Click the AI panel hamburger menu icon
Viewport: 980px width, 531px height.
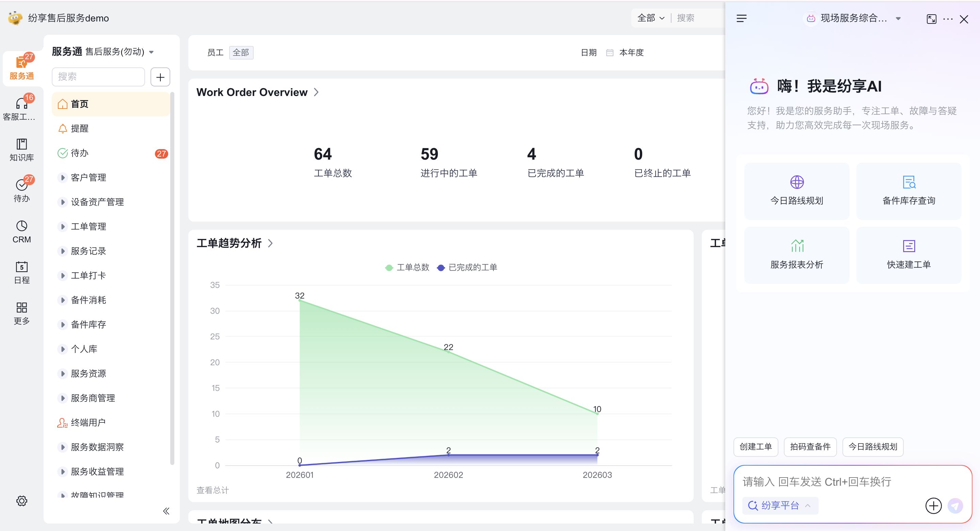[x=741, y=18]
